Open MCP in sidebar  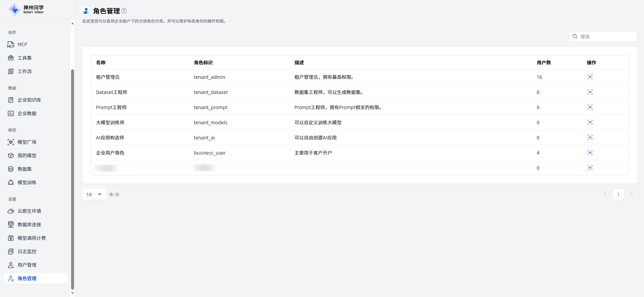(x=22, y=44)
